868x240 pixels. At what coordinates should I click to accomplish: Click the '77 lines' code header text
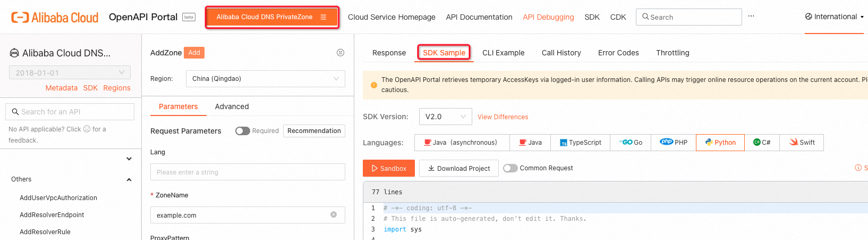point(387,192)
